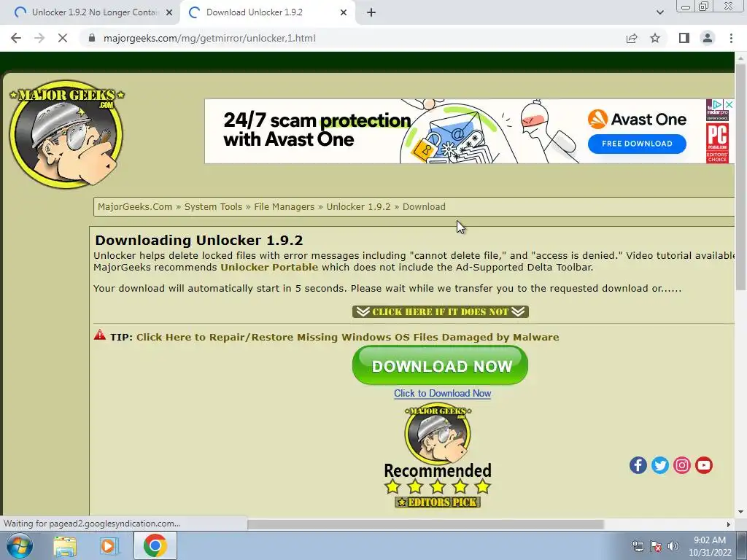Click the vertical scrollbar thumb
The height and width of the screenshot is (560, 747).
click(740, 176)
